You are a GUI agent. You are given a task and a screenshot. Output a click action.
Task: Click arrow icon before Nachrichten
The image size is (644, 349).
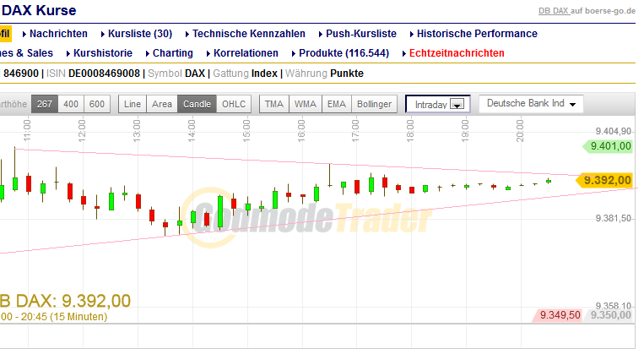point(24,35)
